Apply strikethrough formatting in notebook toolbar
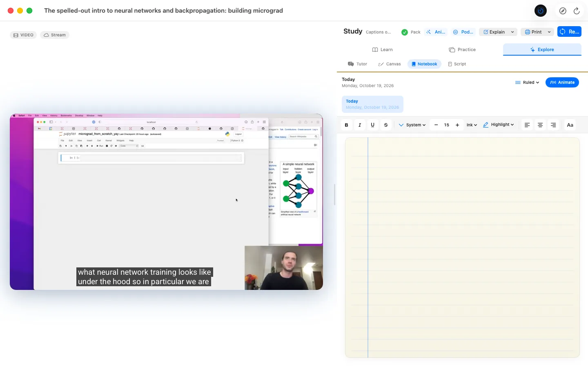The width and height of the screenshot is (588, 368). [x=386, y=125]
